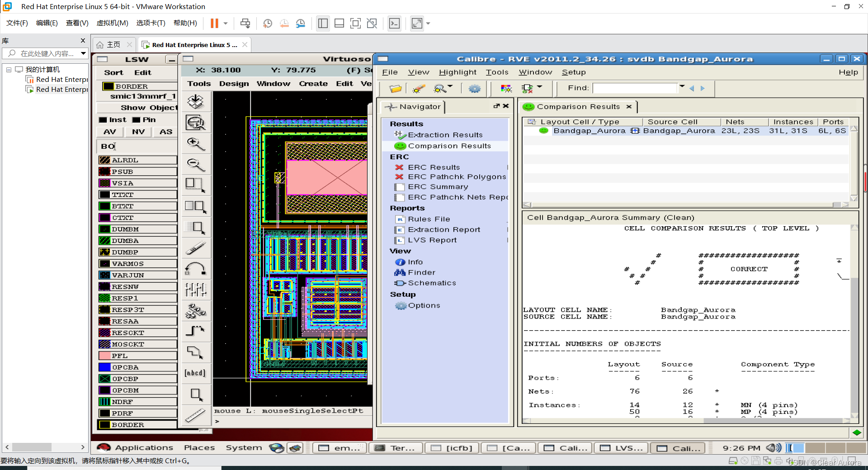This screenshot has width=868, height=470.
Task: Open the Highlight menu in Calibre RVE
Action: (x=458, y=72)
